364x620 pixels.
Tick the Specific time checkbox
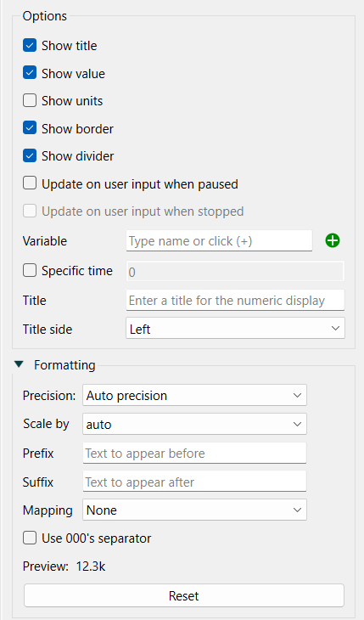[30, 271]
